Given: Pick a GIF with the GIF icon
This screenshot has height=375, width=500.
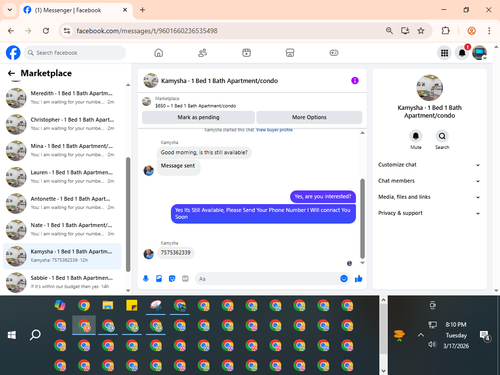Looking at the screenshot, I should pos(185,279).
